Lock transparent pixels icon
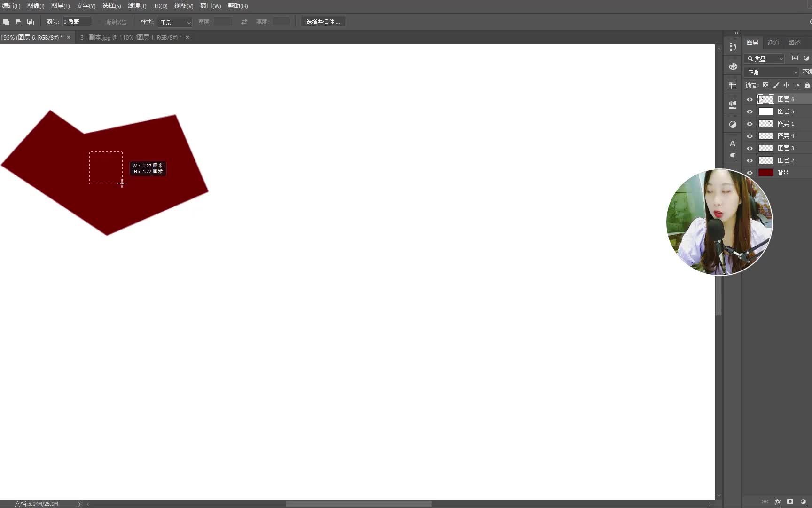Image resolution: width=812 pixels, height=508 pixels. point(765,85)
